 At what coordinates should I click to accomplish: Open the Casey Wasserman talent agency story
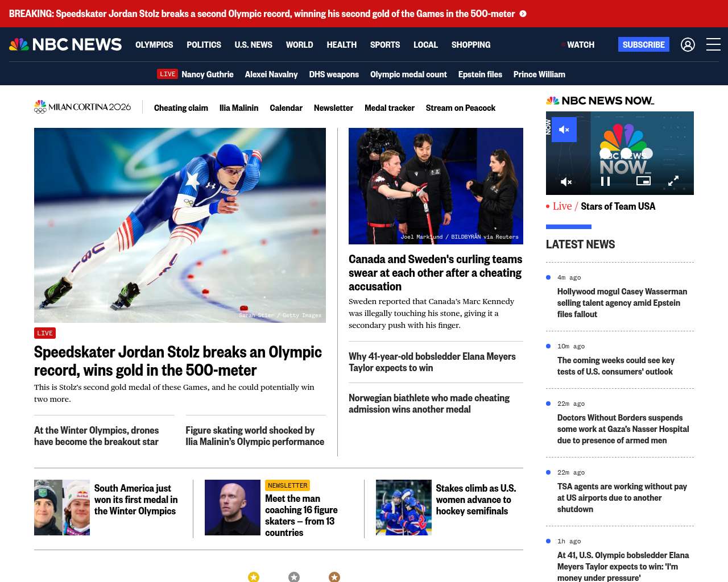coord(622,303)
